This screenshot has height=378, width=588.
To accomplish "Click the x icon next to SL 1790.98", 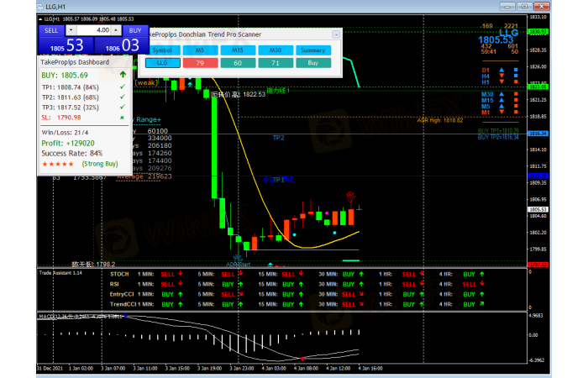I will [123, 118].
